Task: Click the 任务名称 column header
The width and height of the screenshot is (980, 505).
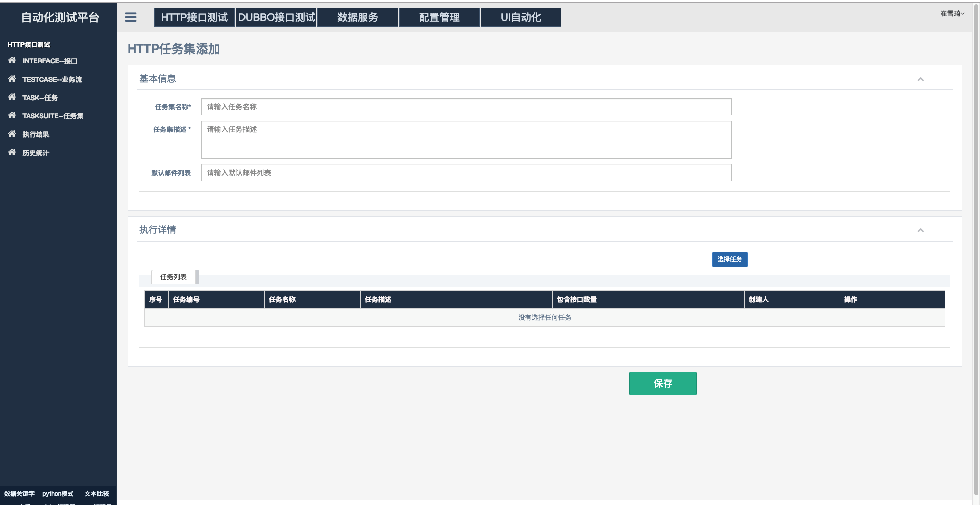Action: (x=312, y=299)
